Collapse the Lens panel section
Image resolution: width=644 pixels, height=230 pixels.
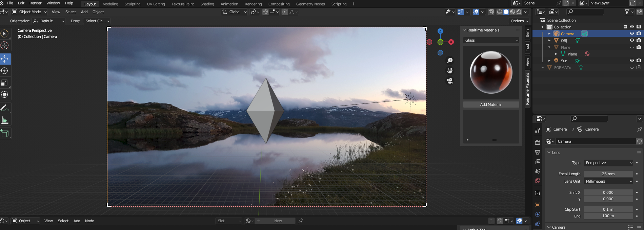coord(549,153)
